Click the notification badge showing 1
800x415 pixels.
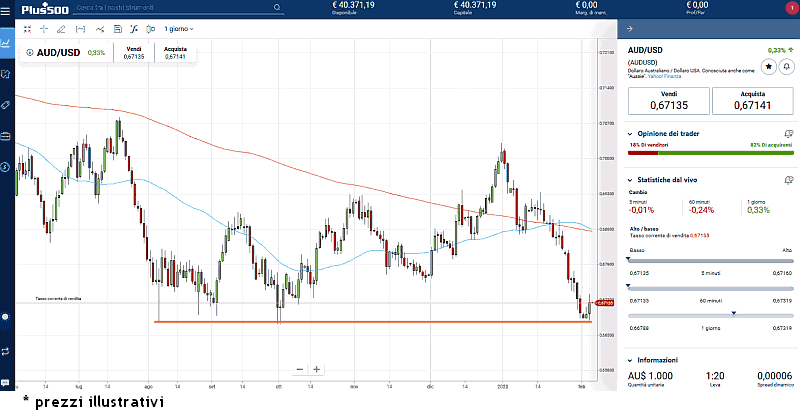[792, 8]
